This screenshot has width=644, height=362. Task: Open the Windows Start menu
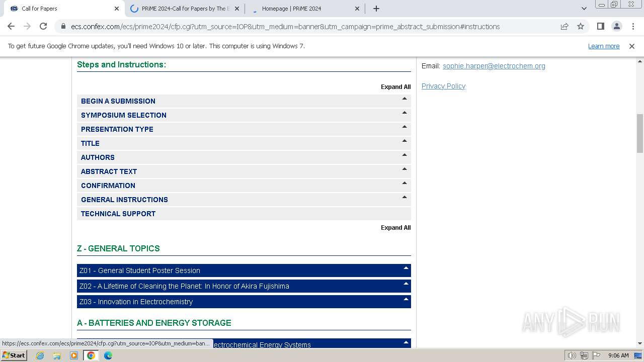point(14,355)
